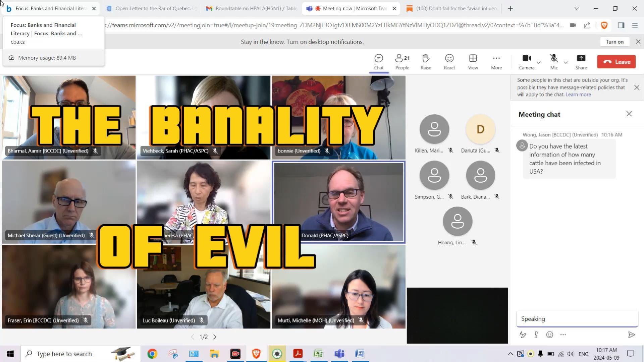644x362 pixels.
Task: Open Brave Shields lion icon
Action: 604,25
